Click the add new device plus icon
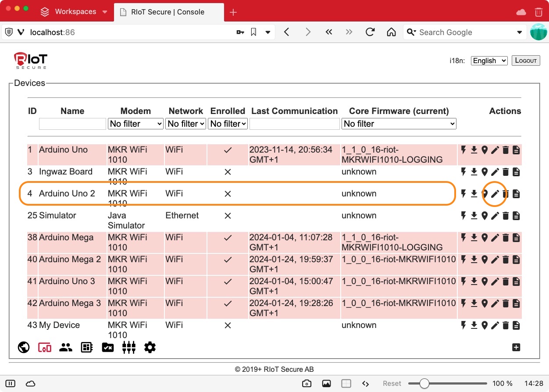This screenshot has height=392, width=549. coord(516,348)
